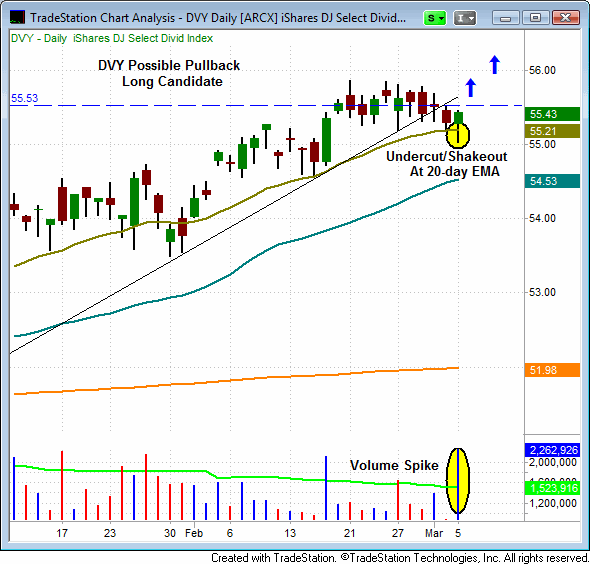The image size is (590, 564).
Task: Click the Mar label on the date axis
Action: [433, 533]
